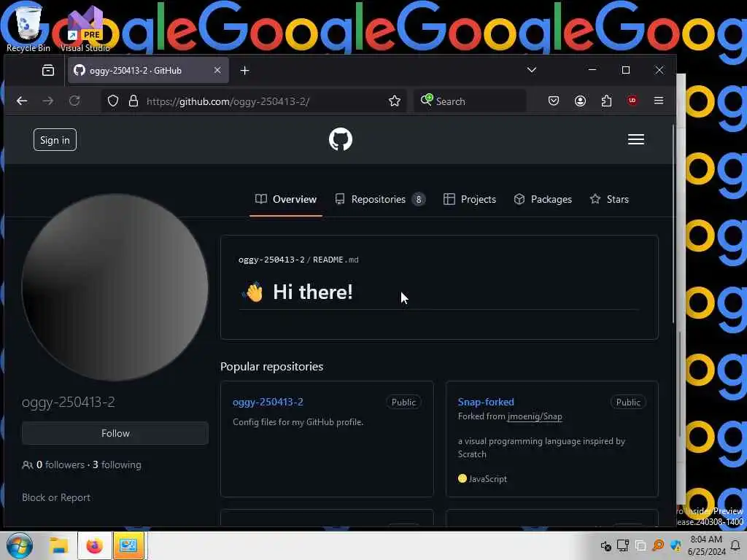747x560 pixels.
Task: Open the Projects tab
Action: tap(470, 199)
